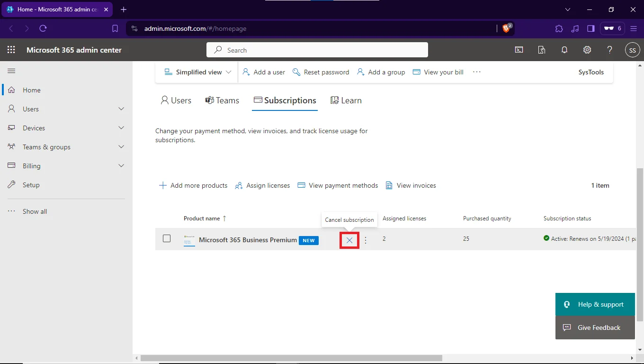Collapse the navigation hamburger menu

tap(12, 71)
